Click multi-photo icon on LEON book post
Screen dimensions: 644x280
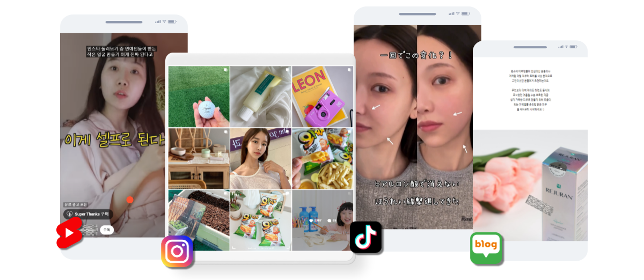tap(350, 70)
